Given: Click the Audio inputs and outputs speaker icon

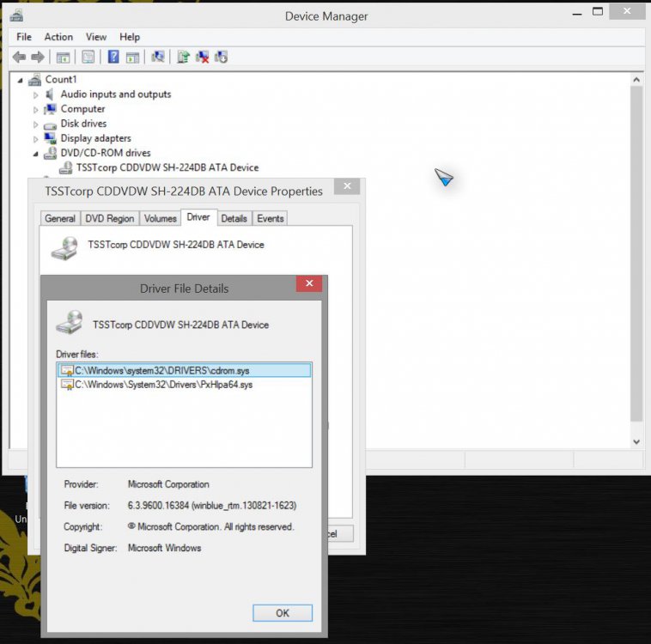Looking at the screenshot, I should (x=50, y=94).
